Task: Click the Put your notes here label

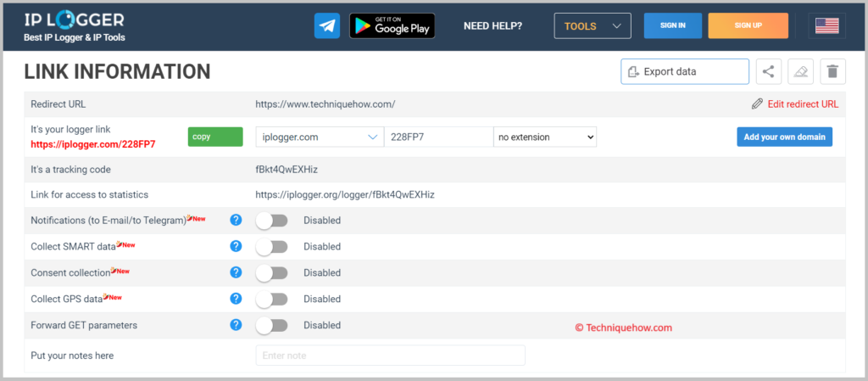Action: (72, 356)
